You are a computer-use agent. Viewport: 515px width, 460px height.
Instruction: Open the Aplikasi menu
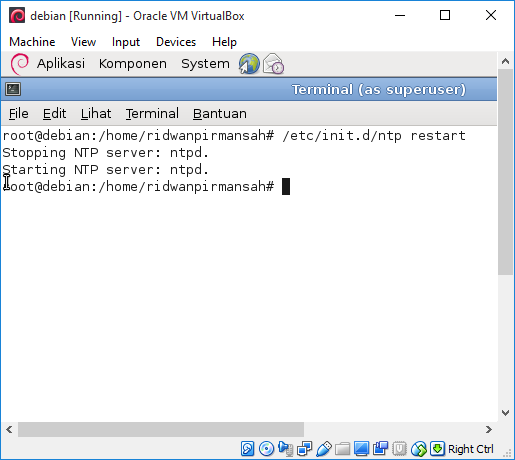click(x=61, y=64)
